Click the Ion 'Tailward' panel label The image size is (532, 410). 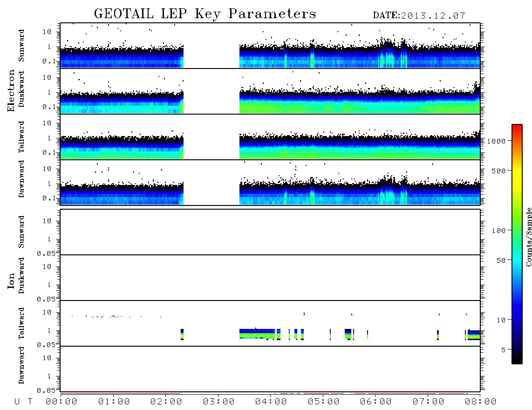coord(21,323)
